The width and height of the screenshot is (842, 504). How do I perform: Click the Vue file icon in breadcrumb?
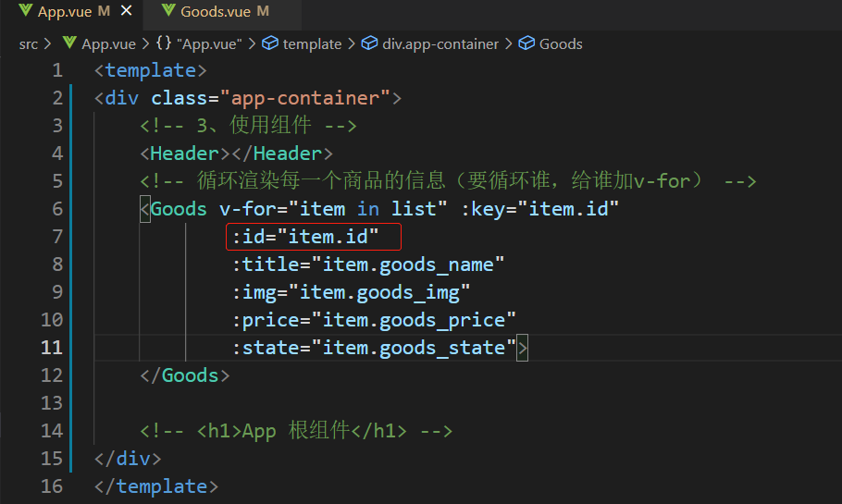click(69, 43)
